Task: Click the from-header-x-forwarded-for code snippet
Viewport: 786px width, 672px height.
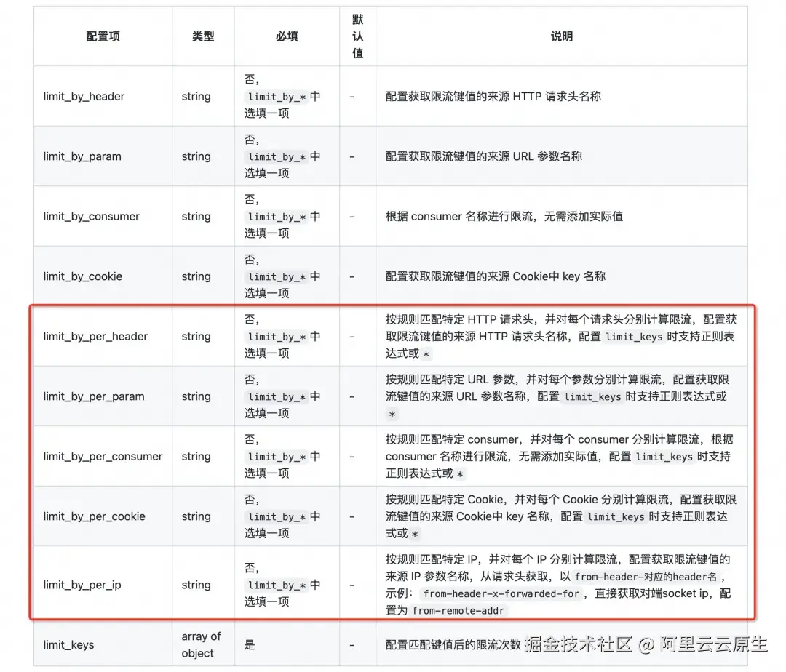Action: pyautogui.click(x=500, y=593)
